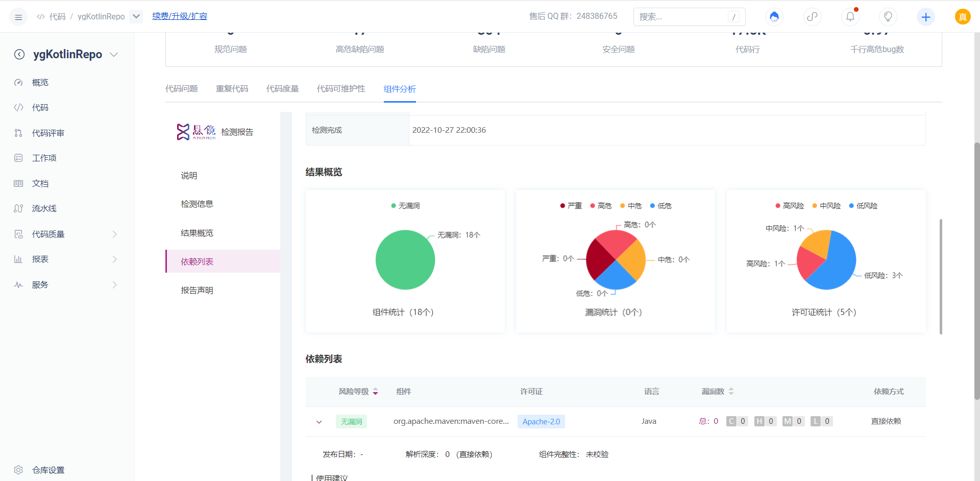Click the org.apache.maven:maven-core component name

point(451,421)
